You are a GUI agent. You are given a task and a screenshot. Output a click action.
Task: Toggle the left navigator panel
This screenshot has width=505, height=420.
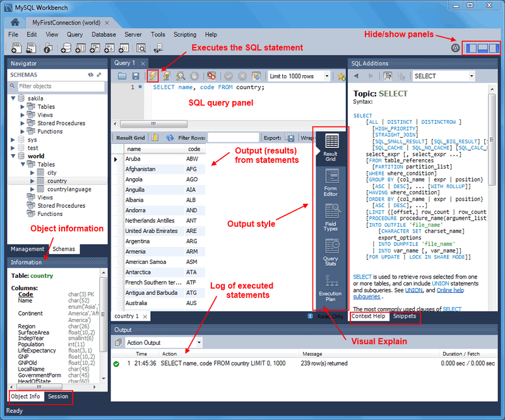coord(472,48)
